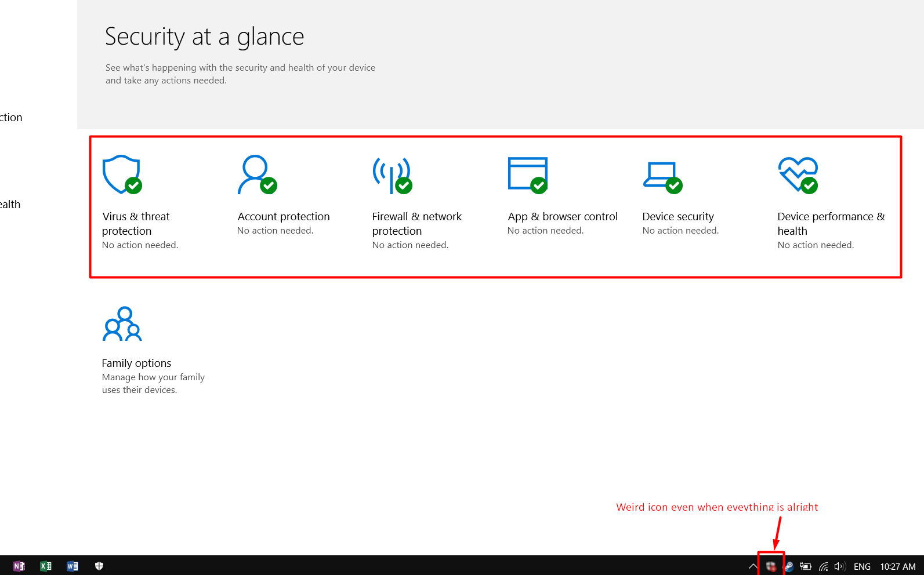Click Account protection title
The height and width of the screenshot is (575, 924).
pos(284,216)
